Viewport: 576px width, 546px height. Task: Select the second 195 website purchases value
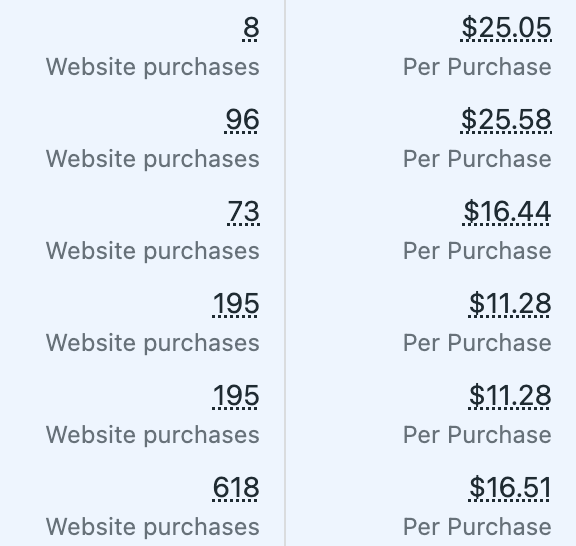point(236,396)
